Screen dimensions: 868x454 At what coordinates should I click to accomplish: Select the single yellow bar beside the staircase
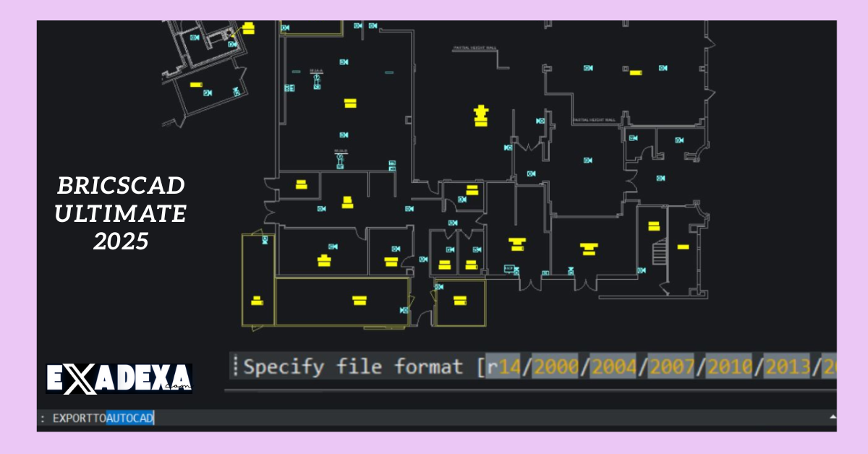click(x=683, y=247)
